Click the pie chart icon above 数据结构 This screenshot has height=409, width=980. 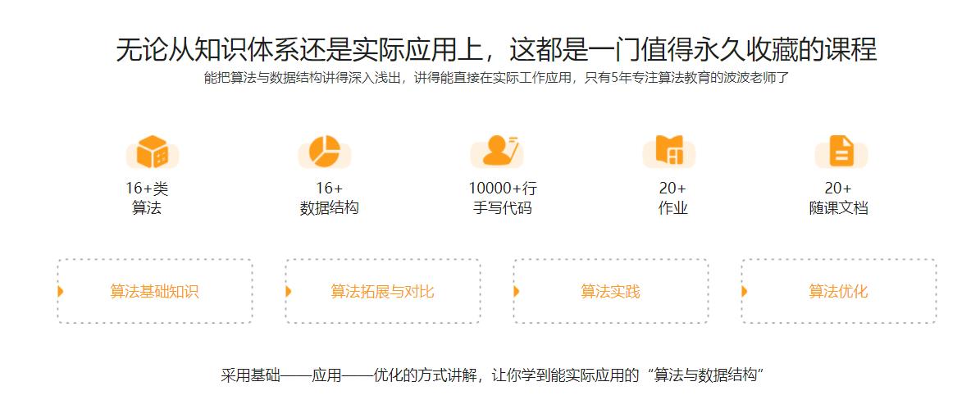(325, 152)
